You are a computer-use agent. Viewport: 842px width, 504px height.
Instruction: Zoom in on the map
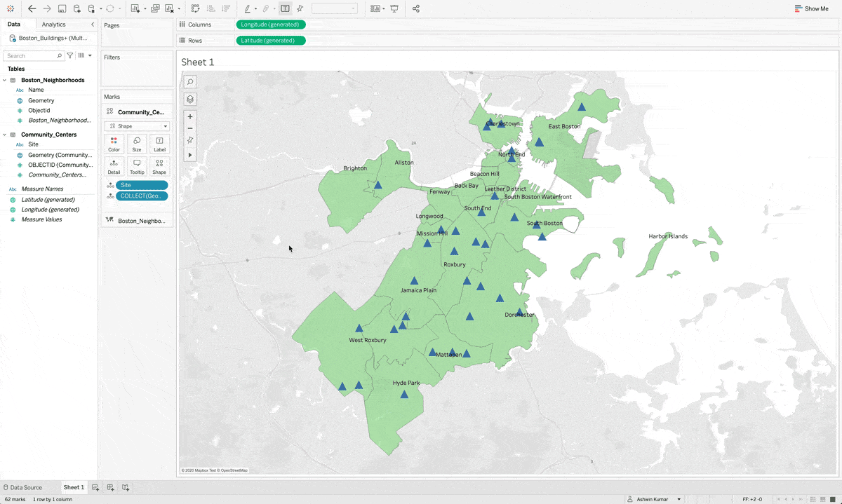(x=190, y=116)
